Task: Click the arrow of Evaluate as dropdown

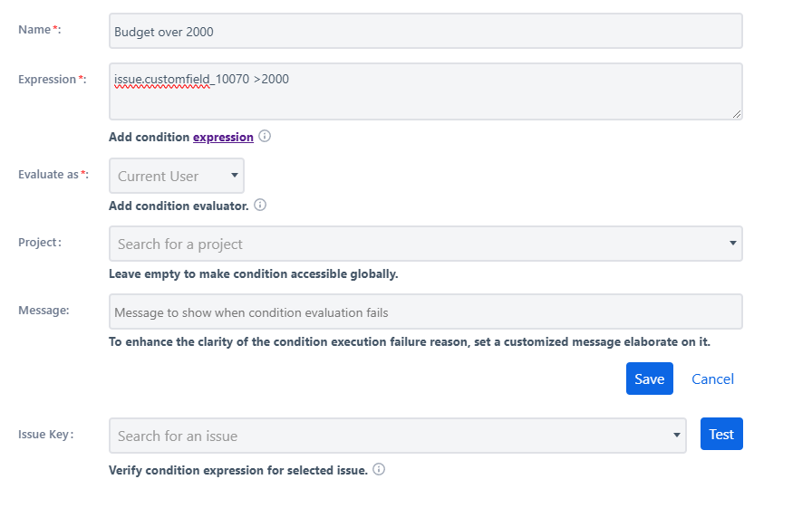Action: pyautogui.click(x=234, y=176)
